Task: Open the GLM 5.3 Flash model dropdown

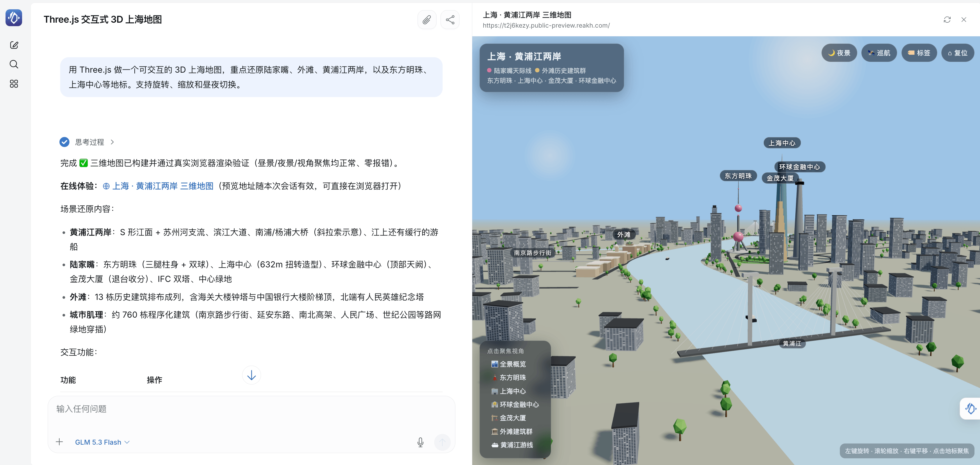Action: (x=102, y=442)
